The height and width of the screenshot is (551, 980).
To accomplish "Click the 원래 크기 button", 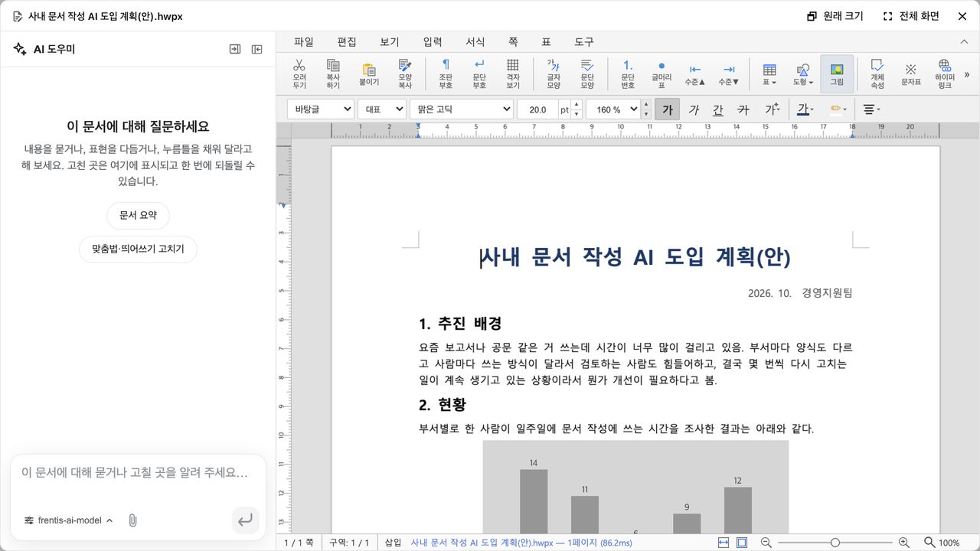I will pos(835,16).
